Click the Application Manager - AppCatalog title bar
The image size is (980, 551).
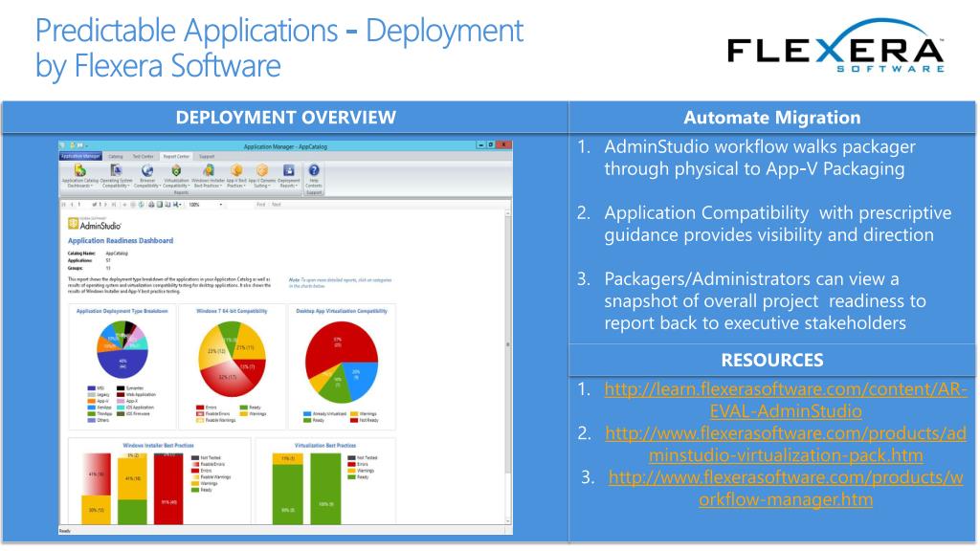(x=285, y=146)
